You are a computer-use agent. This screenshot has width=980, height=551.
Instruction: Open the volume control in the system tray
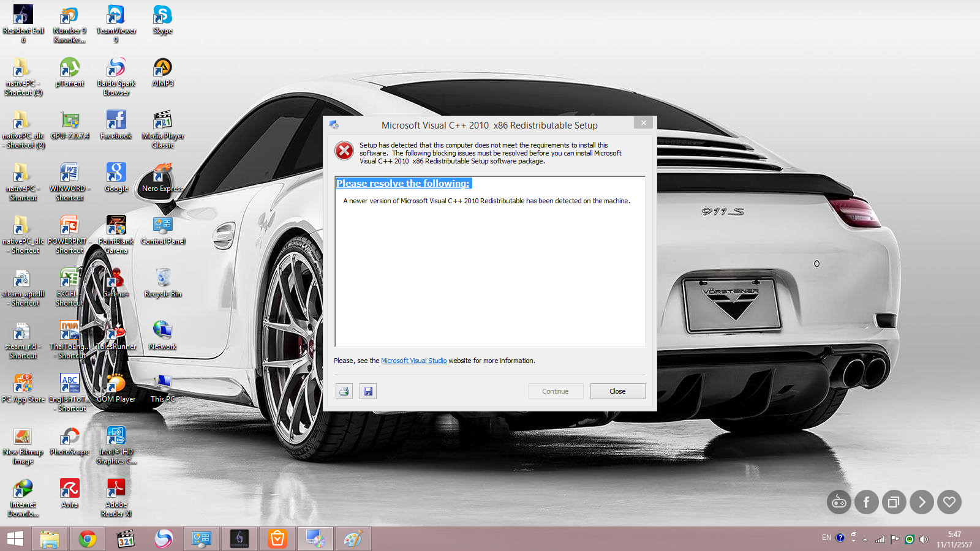924,539
